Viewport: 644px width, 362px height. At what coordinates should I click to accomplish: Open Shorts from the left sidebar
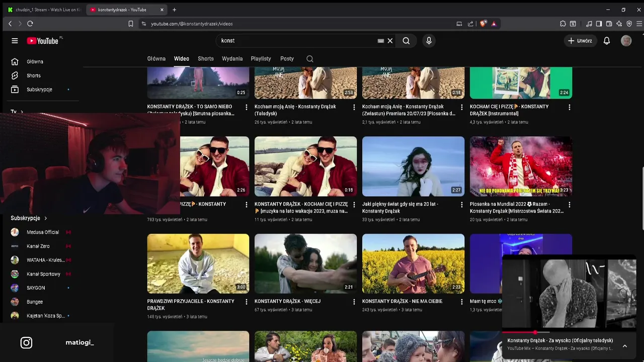point(34,75)
